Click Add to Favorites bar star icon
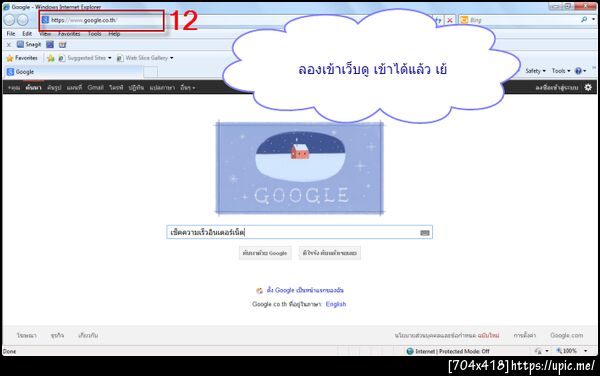 (x=51, y=58)
